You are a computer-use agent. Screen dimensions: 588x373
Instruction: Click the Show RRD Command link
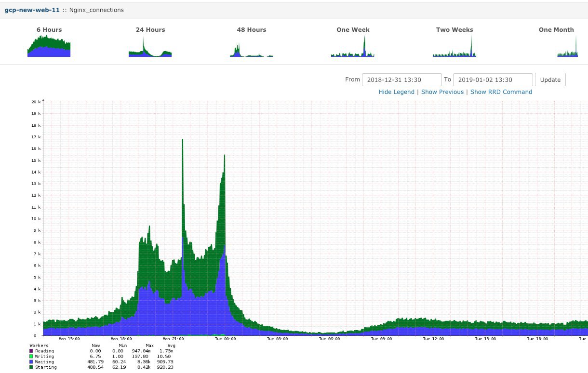click(x=501, y=92)
